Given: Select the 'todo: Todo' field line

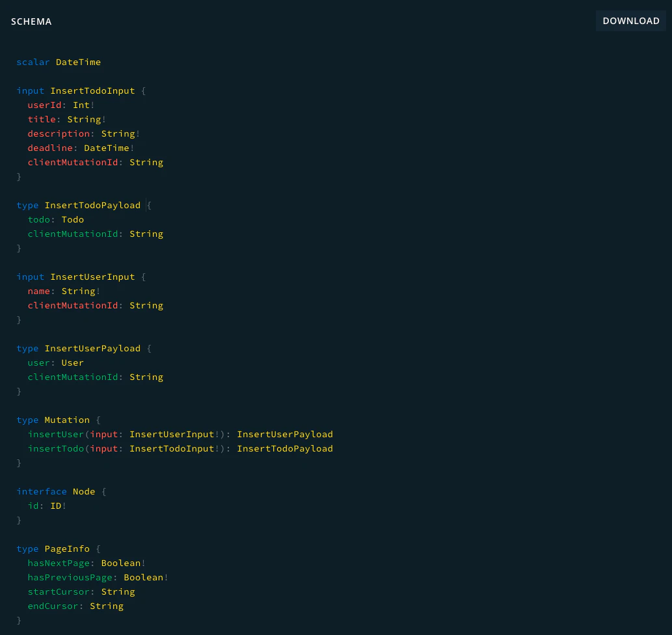Looking at the screenshot, I should tap(56, 219).
